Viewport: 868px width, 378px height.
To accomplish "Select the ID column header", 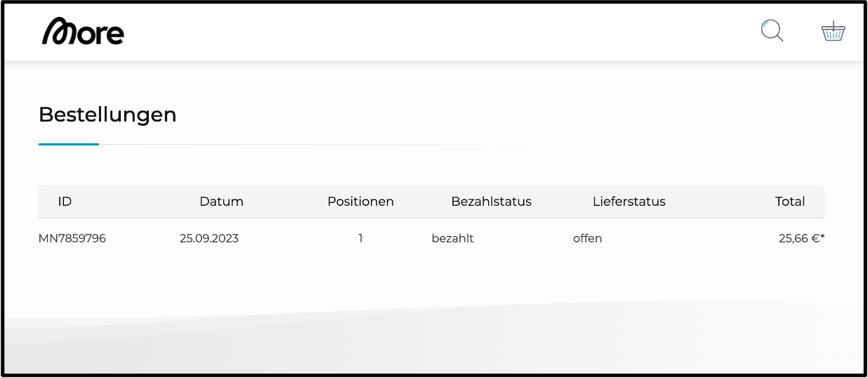I will pyautogui.click(x=65, y=202).
